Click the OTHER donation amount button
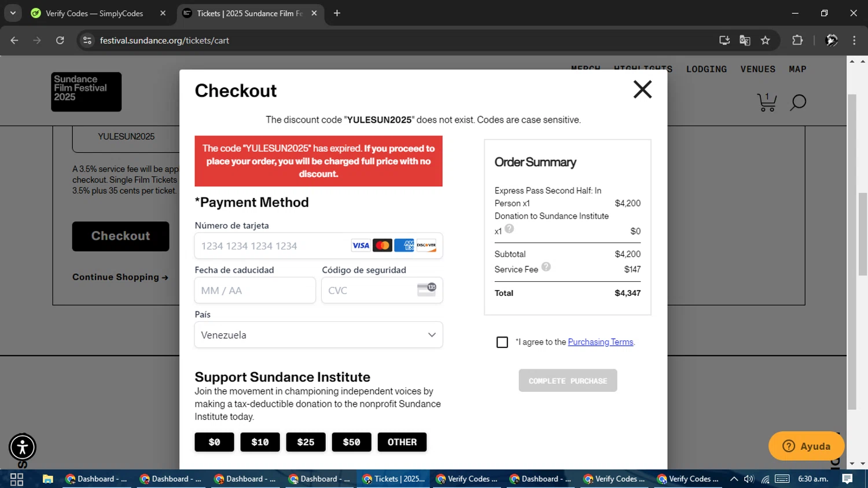868x488 pixels. tap(402, 442)
